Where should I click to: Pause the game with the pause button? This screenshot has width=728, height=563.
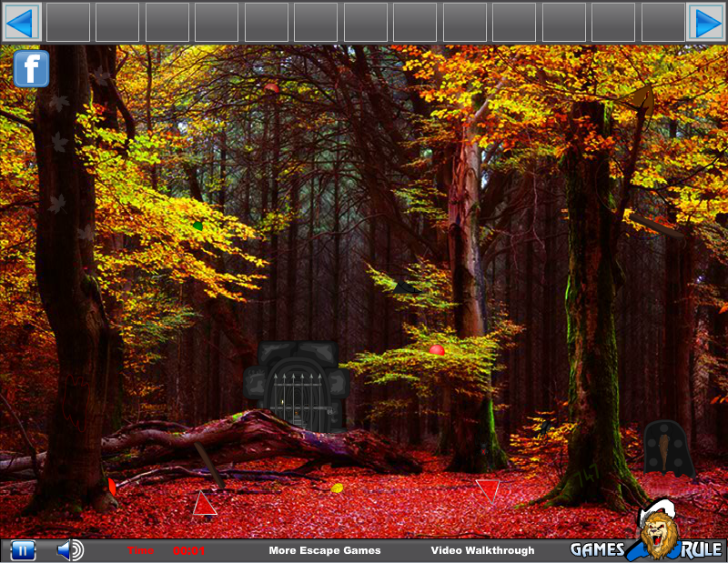pos(23,551)
